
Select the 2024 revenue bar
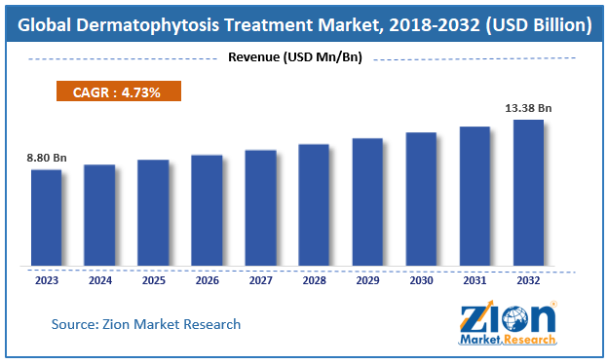tap(99, 215)
